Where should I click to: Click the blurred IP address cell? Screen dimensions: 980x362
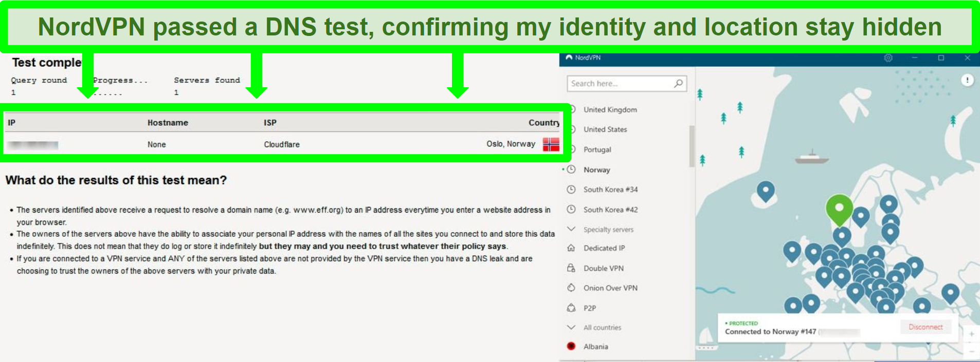pyautogui.click(x=33, y=145)
